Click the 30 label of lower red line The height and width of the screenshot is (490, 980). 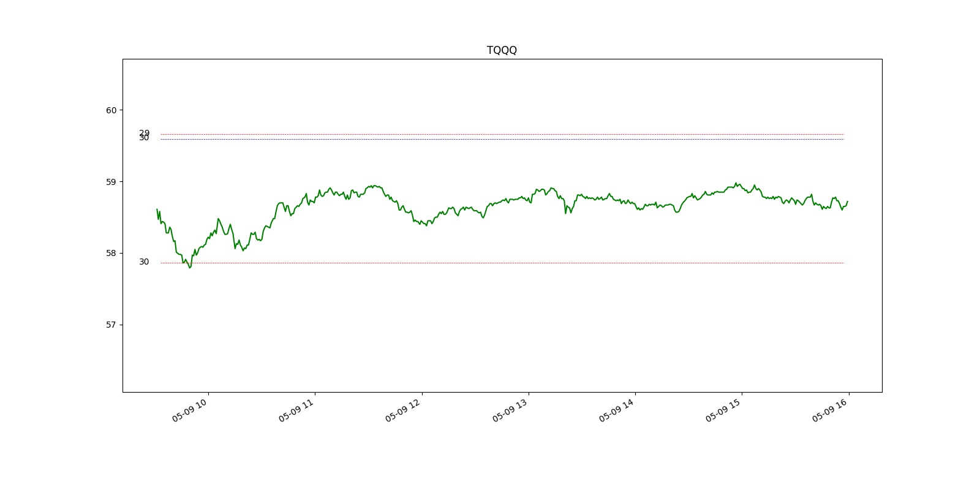(x=144, y=262)
